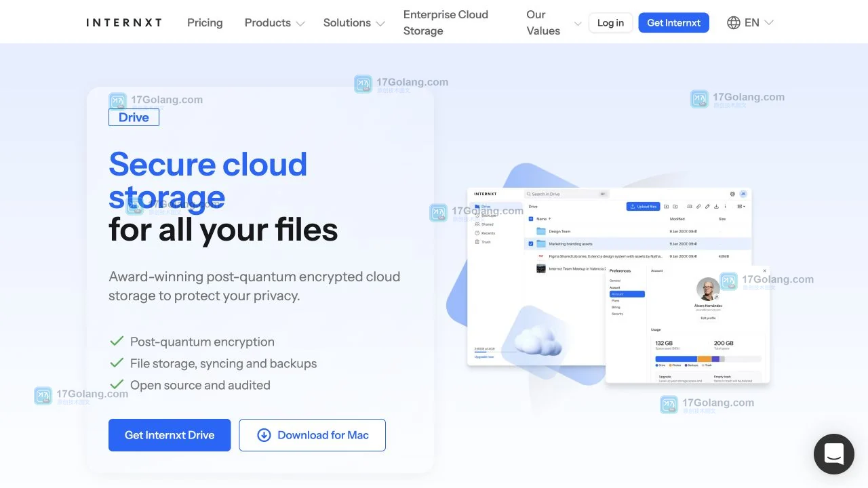868x488 pixels.
Task: Click the Marketing branding assets row name
Action: point(570,243)
